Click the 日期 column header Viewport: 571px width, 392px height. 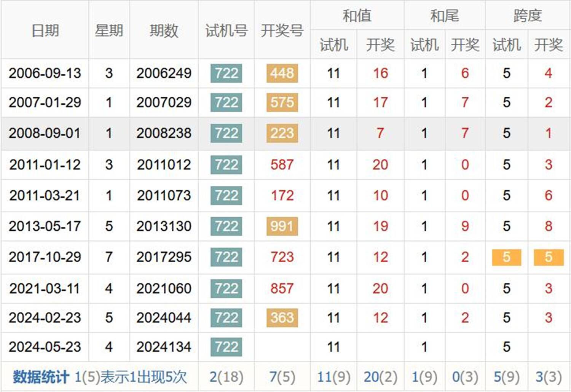tap(45, 30)
